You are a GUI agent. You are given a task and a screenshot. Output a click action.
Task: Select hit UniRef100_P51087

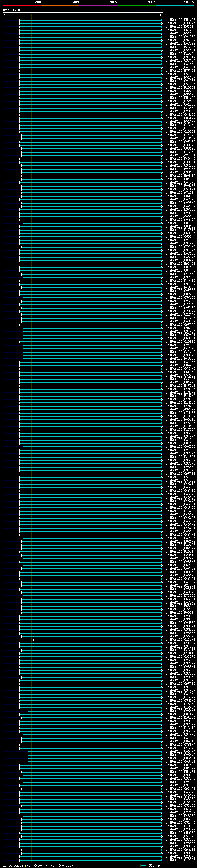coord(180,78)
